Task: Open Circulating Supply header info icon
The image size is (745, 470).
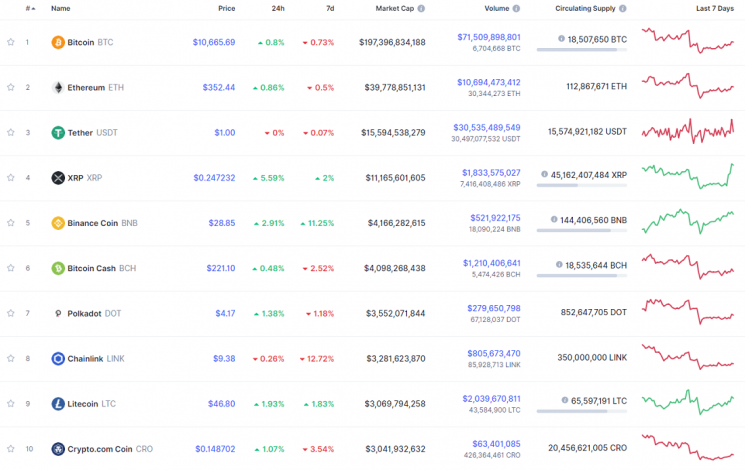Action: [x=623, y=9]
